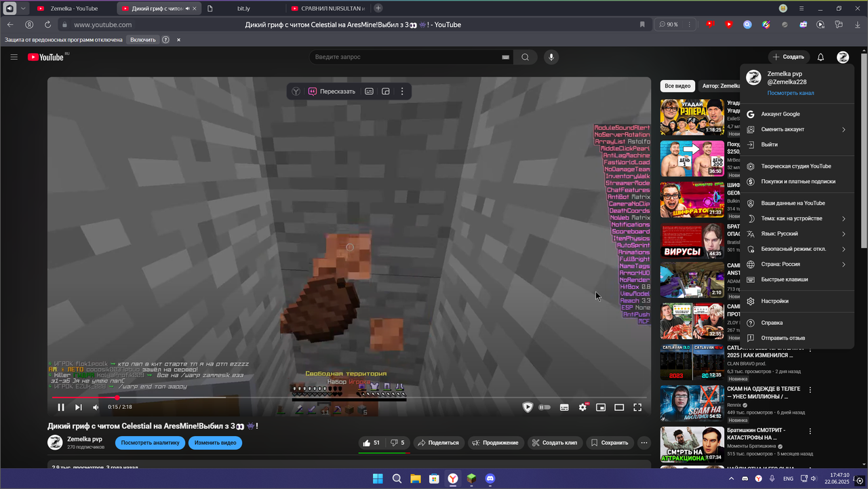
Task: Expand Безопасный режим: откл. submenu
Action: click(797, 249)
